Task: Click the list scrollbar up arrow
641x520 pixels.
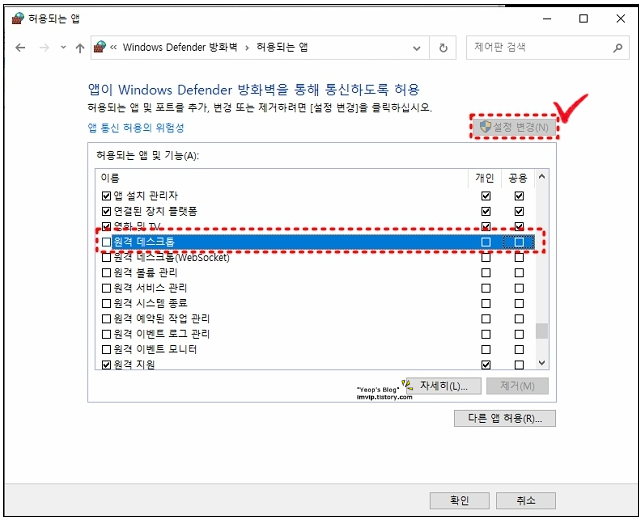Action: (542, 177)
